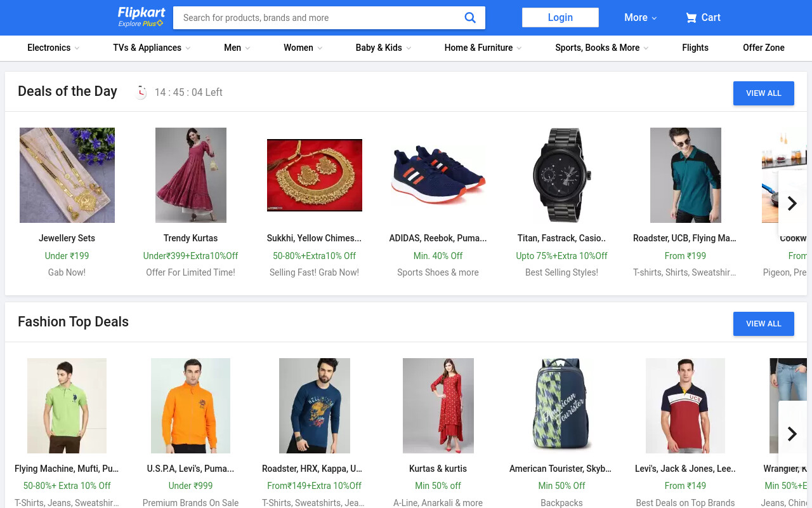
Task: Click the 'Under ₹999' offer text
Action: coord(191,486)
